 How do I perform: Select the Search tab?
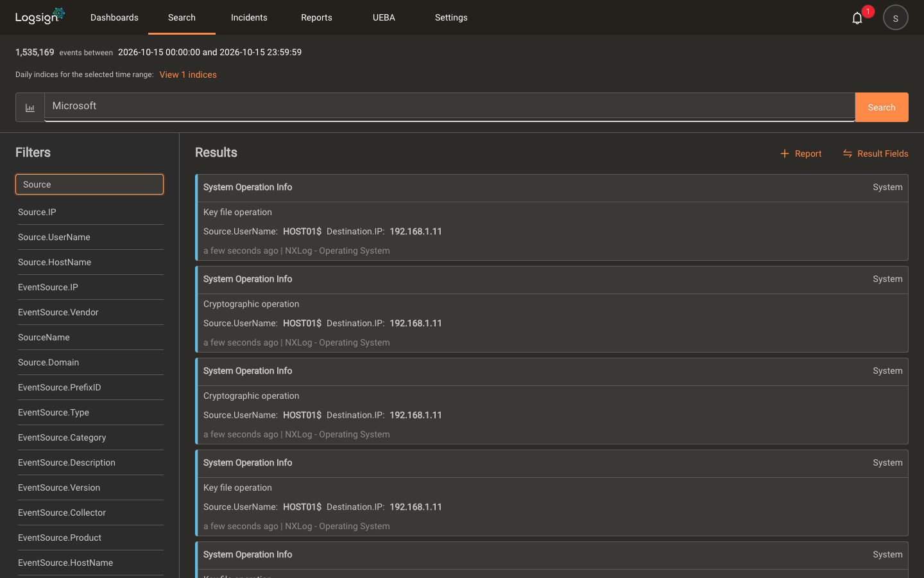182,17
